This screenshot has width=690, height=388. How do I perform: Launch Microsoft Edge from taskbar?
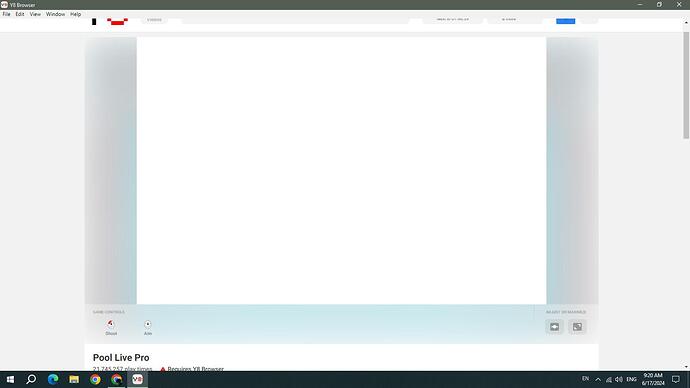click(53, 379)
